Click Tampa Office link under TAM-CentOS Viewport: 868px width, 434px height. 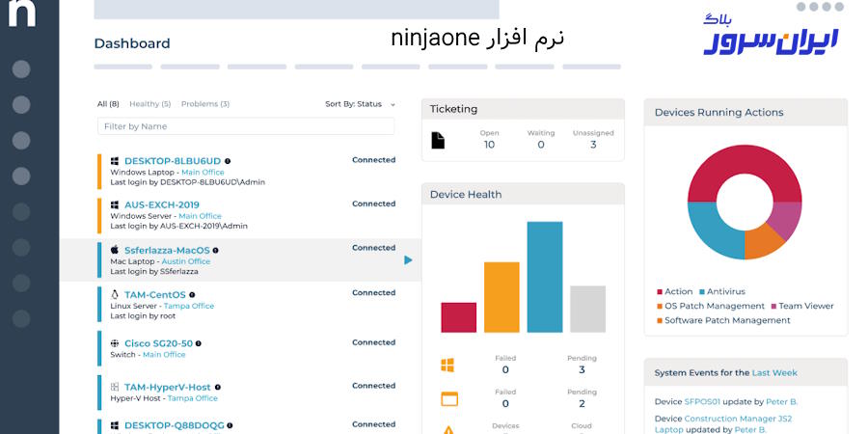point(189,306)
